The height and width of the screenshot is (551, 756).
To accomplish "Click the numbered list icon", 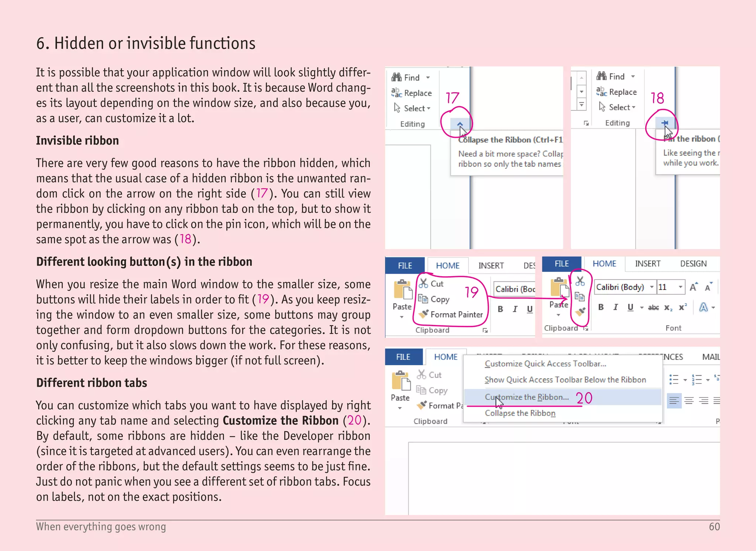I will (697, 379).
